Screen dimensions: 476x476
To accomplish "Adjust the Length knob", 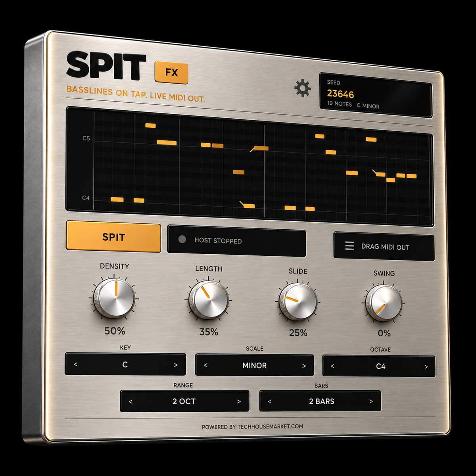I will pos(208,299).
